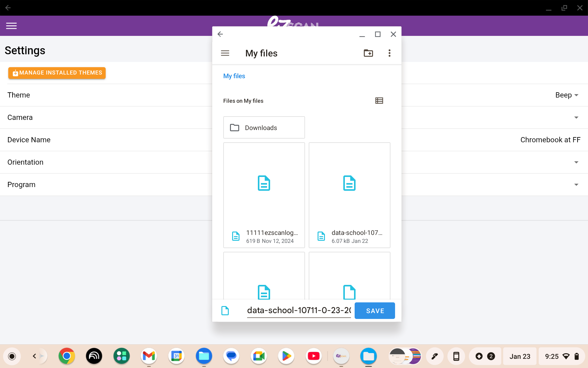Open Chrome from the shelf
This screenshot has width=588, height=368.
click(x=66, y=356)
